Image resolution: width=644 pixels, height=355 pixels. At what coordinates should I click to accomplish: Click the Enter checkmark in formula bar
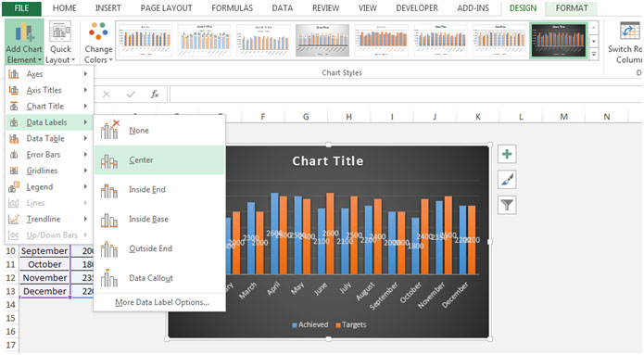pos(131,95)
